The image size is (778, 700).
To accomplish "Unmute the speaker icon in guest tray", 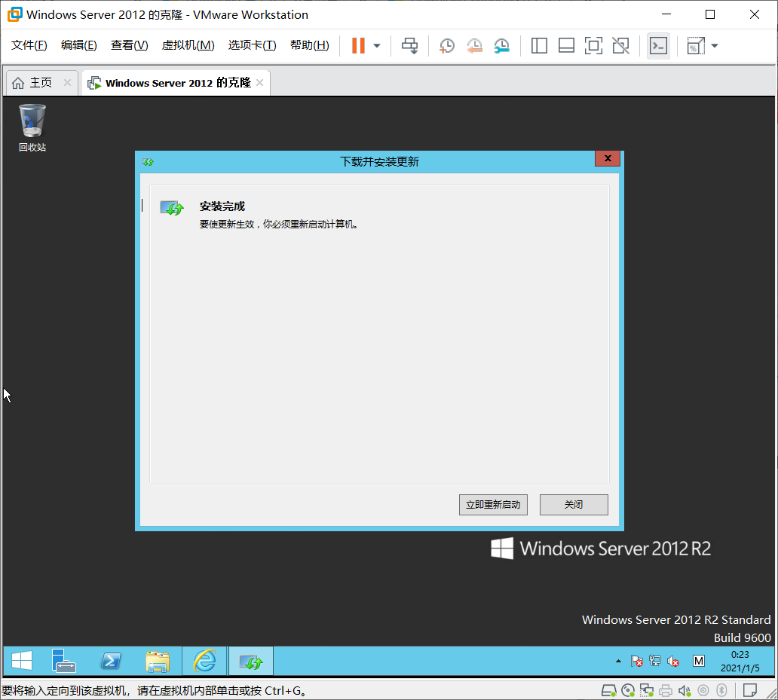I will (x=672, y=661).
